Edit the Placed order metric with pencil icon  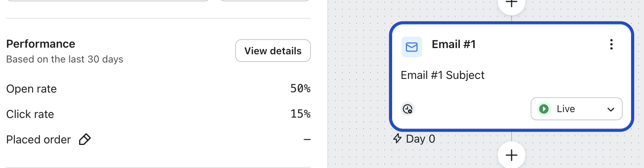pyautogui.click(x=85, y=139)
